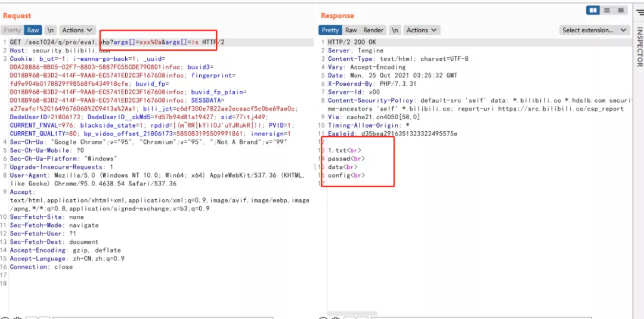
Task: Open the Request Actions dropdown
Action: pyautogui.click(x=78, y=30)
